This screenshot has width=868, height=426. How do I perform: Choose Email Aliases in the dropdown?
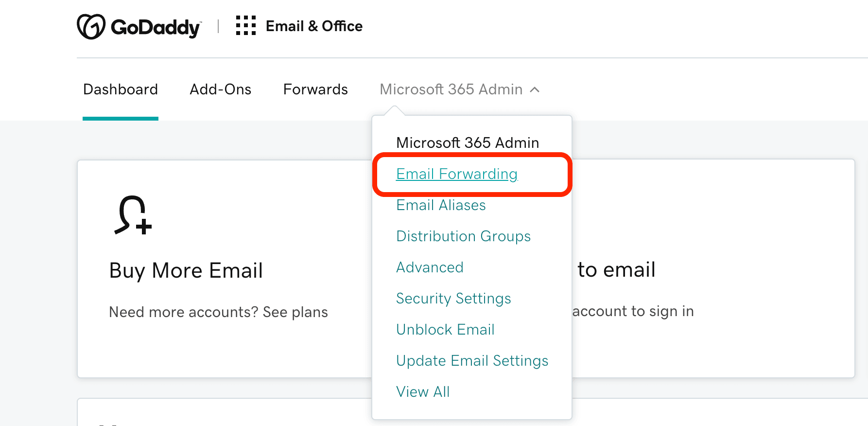tap(441, 205)
